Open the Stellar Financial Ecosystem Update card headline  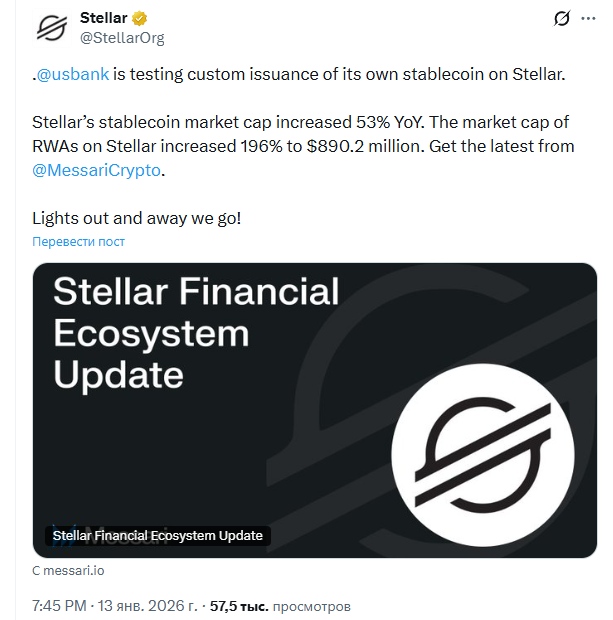(x=196, y=332)
